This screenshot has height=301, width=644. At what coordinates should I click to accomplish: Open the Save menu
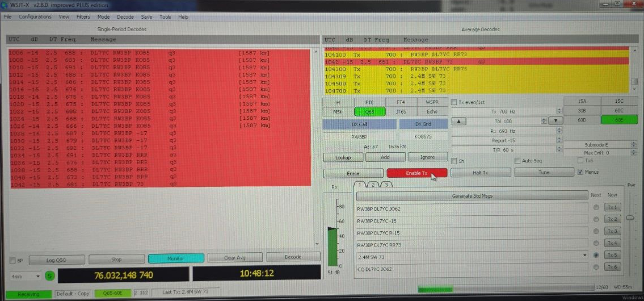pos(146,17)
